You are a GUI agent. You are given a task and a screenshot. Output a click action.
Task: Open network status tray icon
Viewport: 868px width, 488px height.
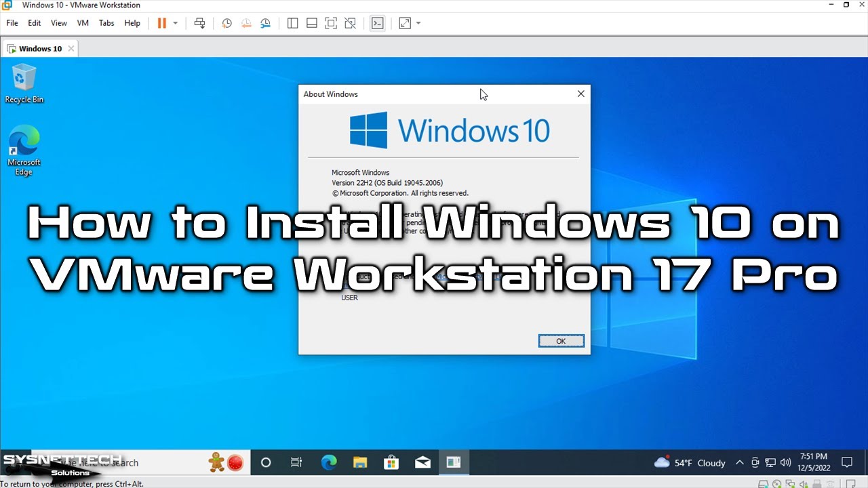coord(770,463)
